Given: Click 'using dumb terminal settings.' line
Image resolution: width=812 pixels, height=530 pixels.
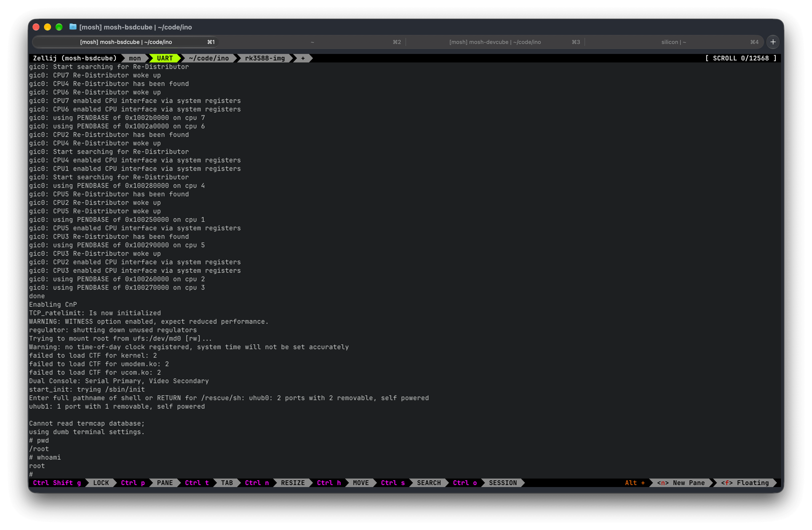Looking at the screenshot, I should [x=87, y=432].
